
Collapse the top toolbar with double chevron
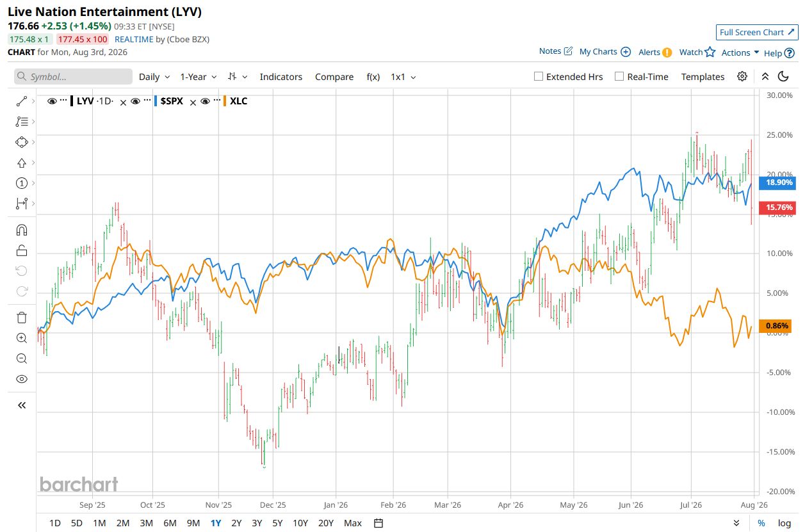(765, 76)
